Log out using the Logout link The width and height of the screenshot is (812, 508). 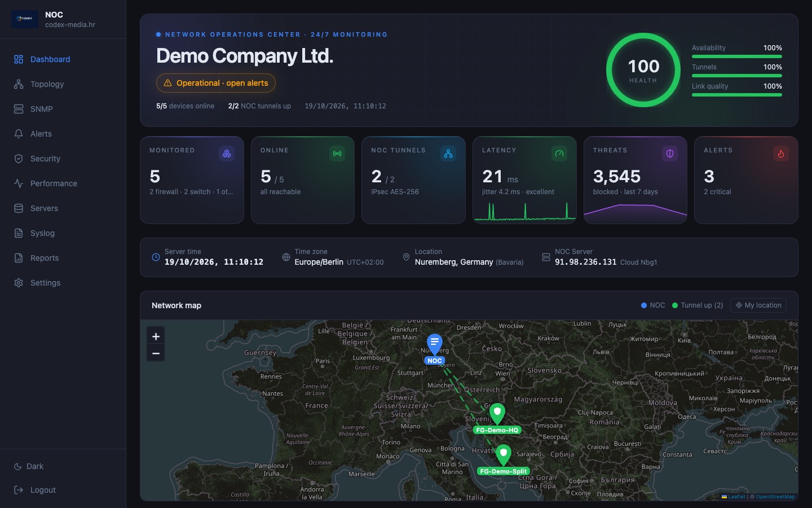tap(35, 490)
